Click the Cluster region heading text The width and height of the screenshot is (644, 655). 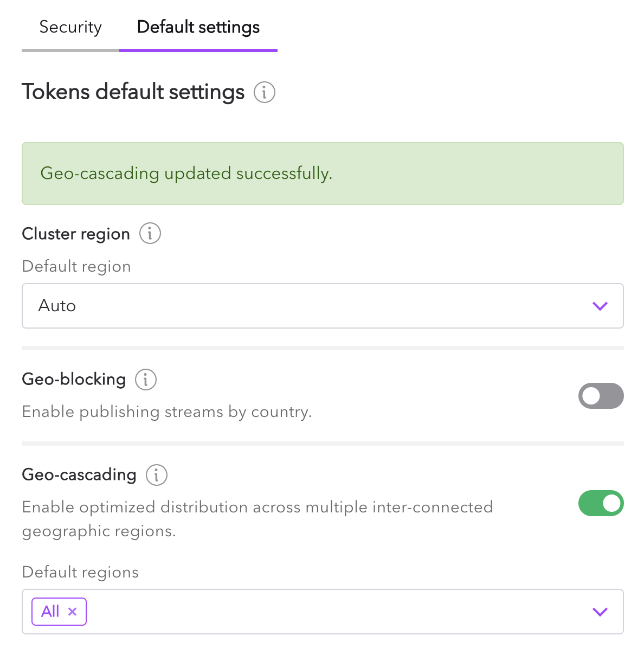(x=76, y=234)
